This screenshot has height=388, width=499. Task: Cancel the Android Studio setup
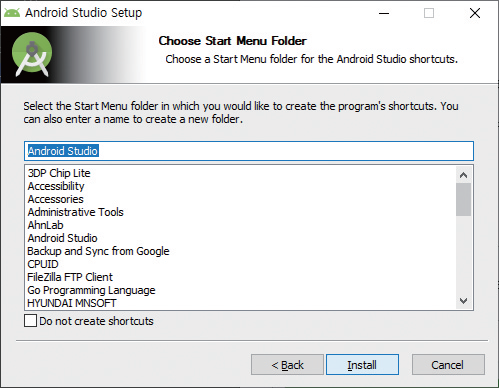tap(448, 365)
